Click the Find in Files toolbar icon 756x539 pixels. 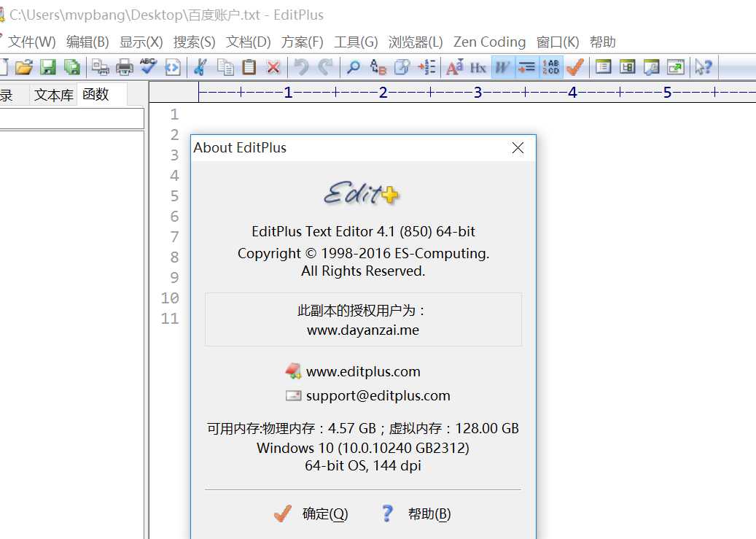coord(402,67)
